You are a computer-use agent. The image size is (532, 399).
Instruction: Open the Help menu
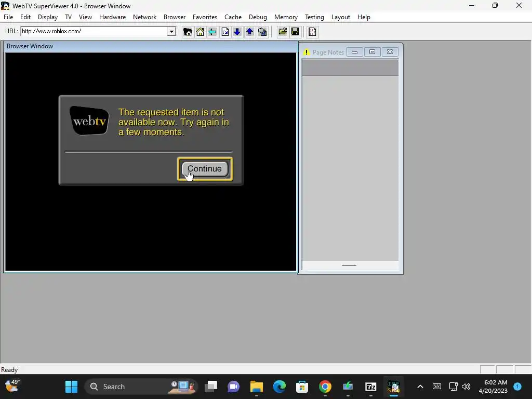tap(364, 17)
